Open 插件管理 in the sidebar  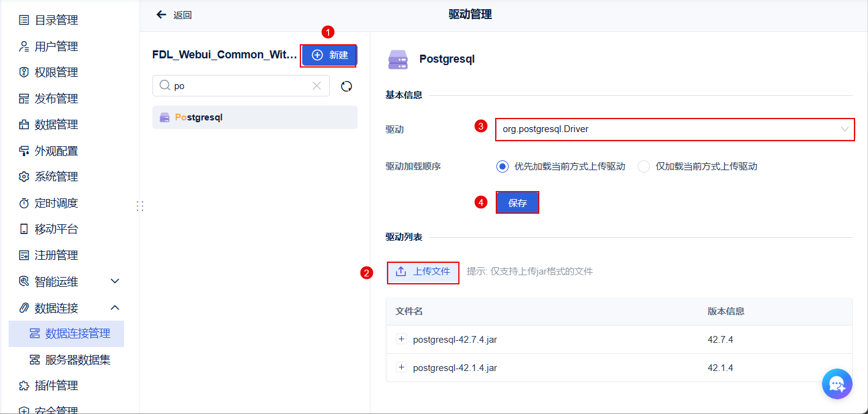(56, 386)
